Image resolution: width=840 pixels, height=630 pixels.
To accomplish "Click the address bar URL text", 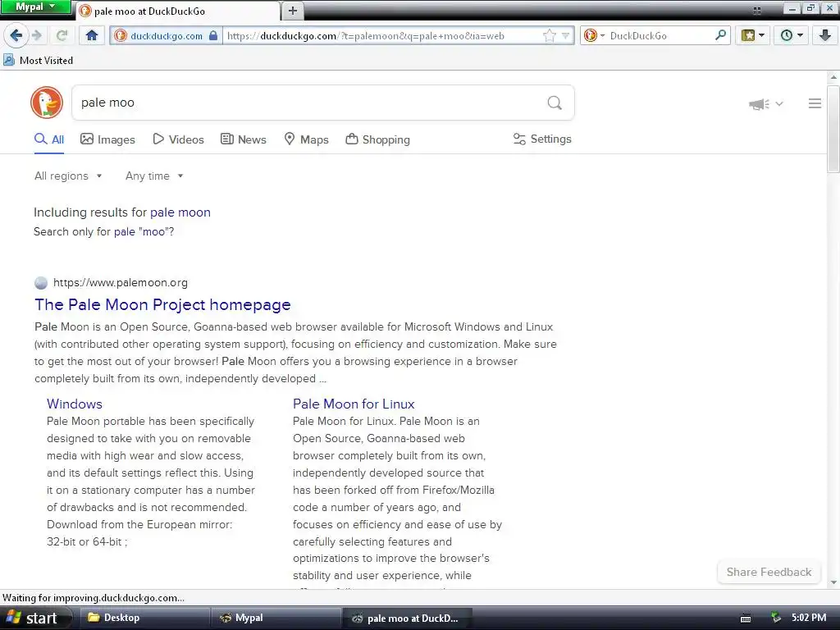I will 365,36.
